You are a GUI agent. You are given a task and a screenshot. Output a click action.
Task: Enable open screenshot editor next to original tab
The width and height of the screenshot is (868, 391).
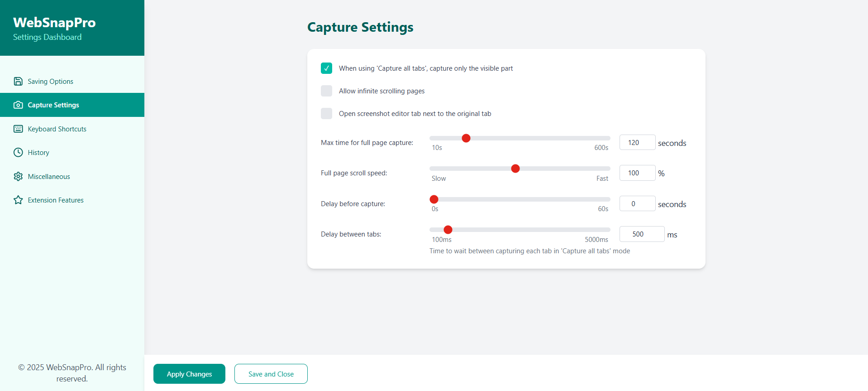click(326, 114)
